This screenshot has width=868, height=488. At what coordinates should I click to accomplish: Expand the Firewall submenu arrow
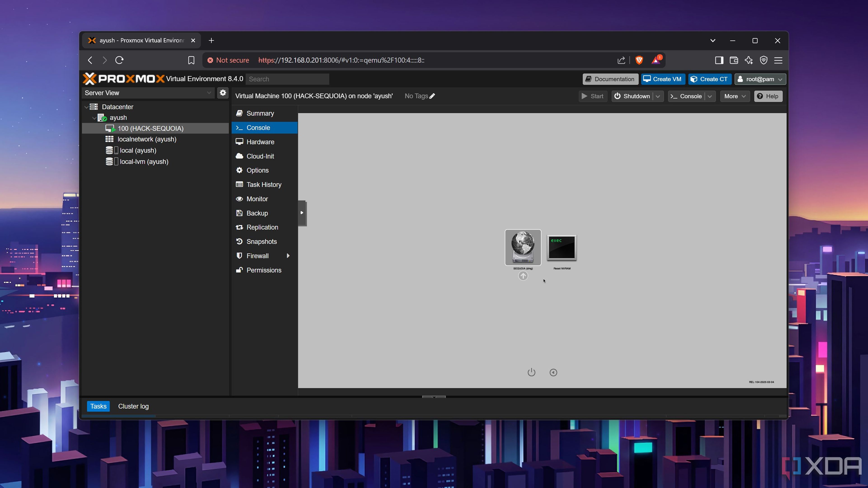pos(288,256)
